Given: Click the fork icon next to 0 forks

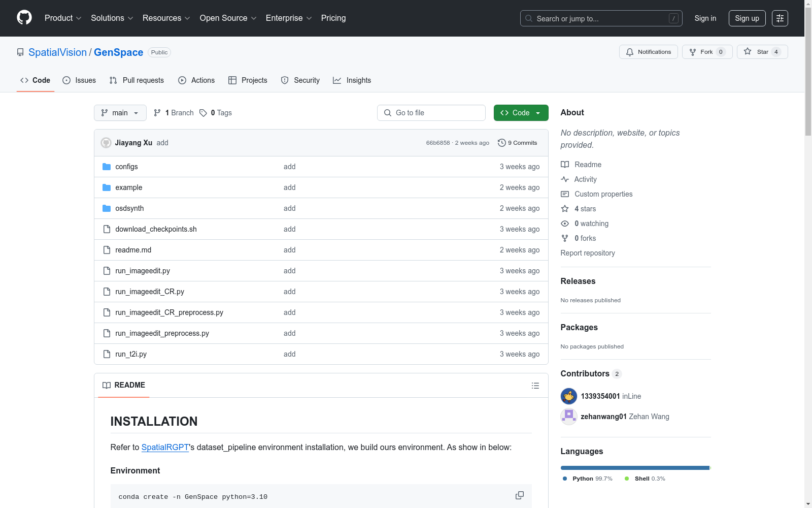Looking at the screenshot, I should (x=565, y=238).
